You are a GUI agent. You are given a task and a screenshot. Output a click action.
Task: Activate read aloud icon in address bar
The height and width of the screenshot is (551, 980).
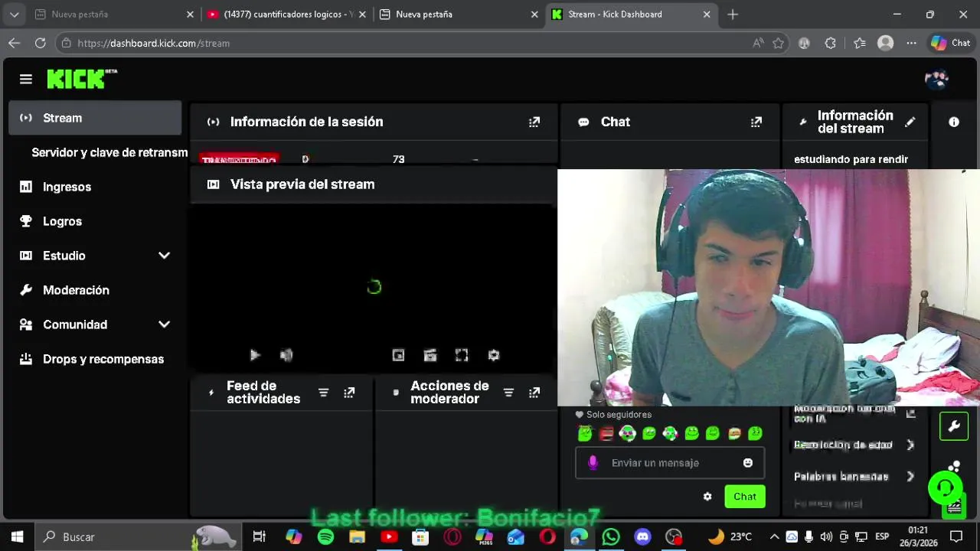pos(758,43)
